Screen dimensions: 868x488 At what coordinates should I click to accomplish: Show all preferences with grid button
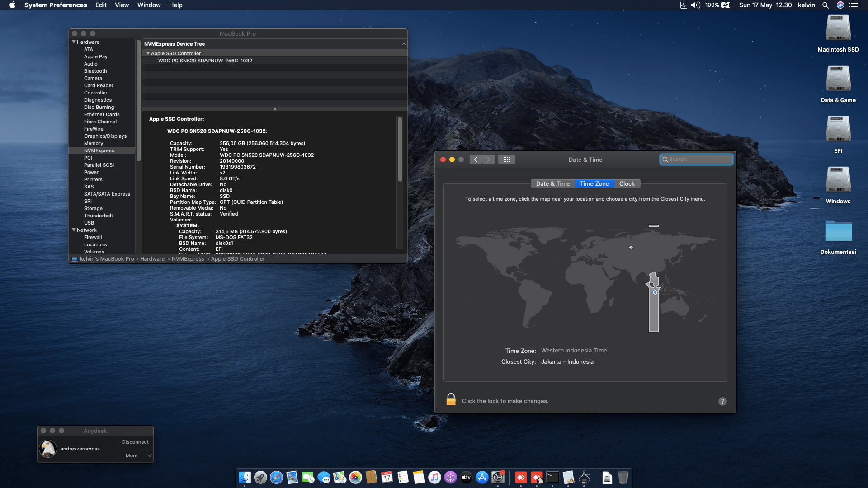click(x=506, y=160)
